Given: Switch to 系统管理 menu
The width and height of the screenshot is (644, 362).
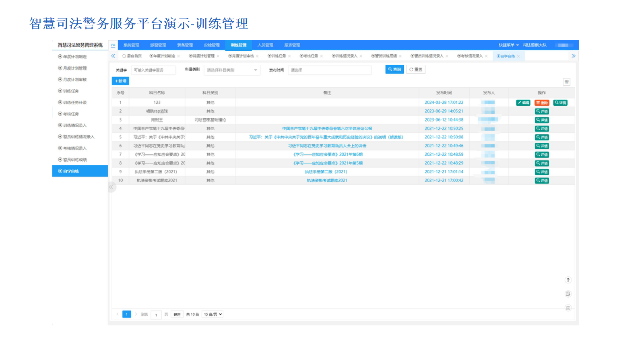Looking at the screenshot, I should coord(131,45).
